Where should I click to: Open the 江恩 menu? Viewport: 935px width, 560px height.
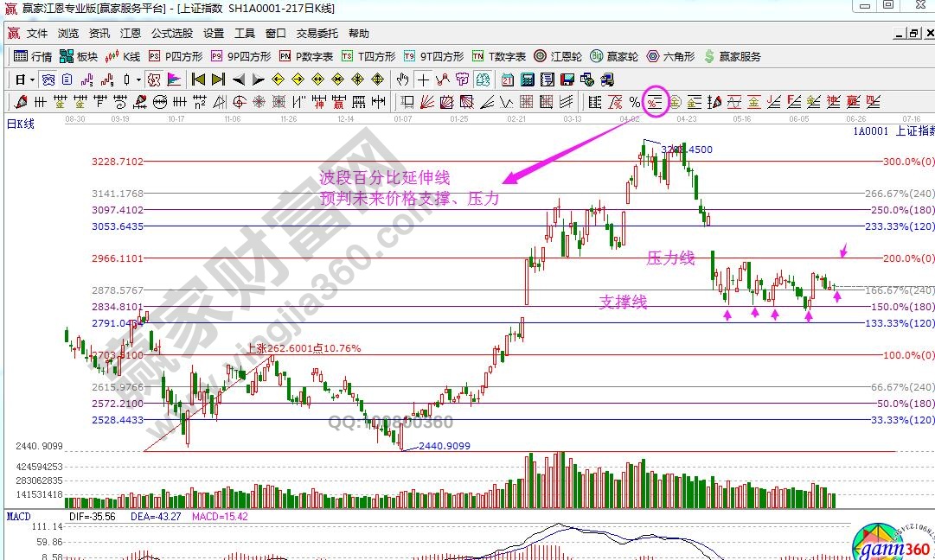tap(131, 34)
